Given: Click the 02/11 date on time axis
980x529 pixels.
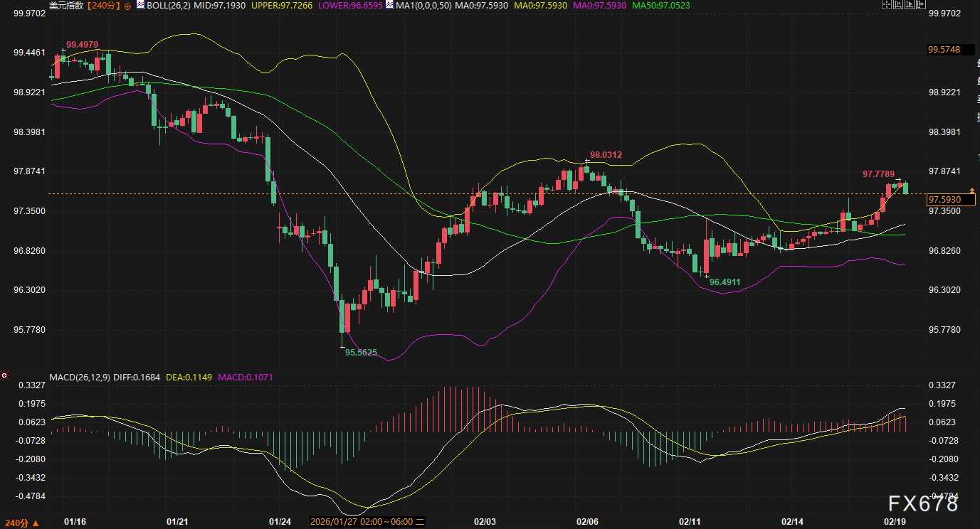Looking at the screenshot, I should (690, 521).
